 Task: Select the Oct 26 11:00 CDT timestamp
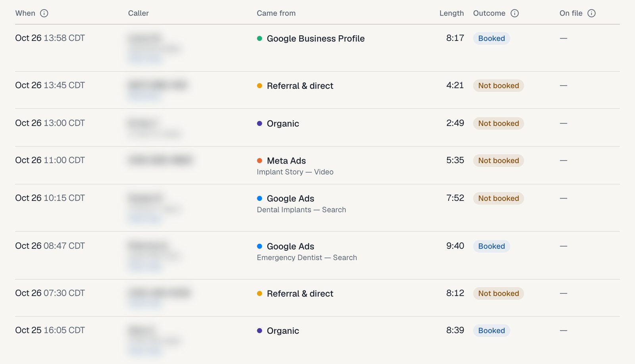[x=50, y=160]
